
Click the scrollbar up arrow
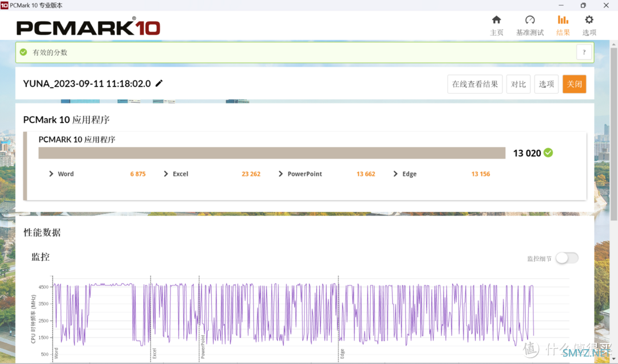(x=613, y=44)
